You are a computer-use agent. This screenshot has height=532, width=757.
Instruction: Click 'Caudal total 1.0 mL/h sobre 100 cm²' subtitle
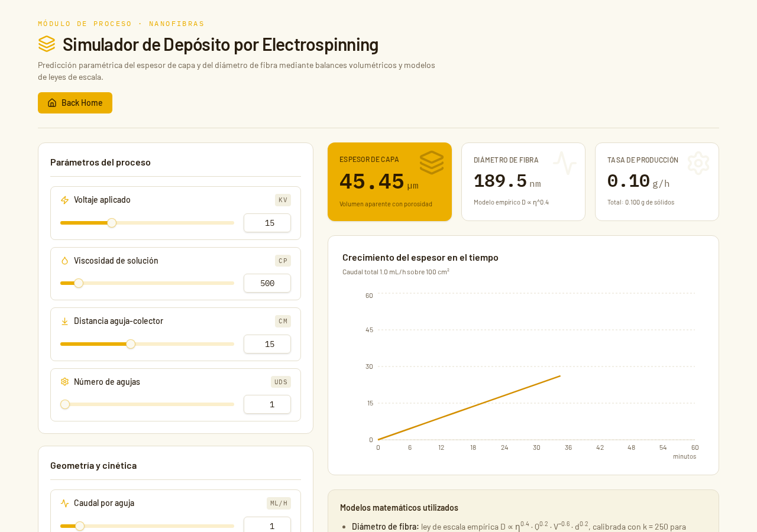(x=396, y=271)
